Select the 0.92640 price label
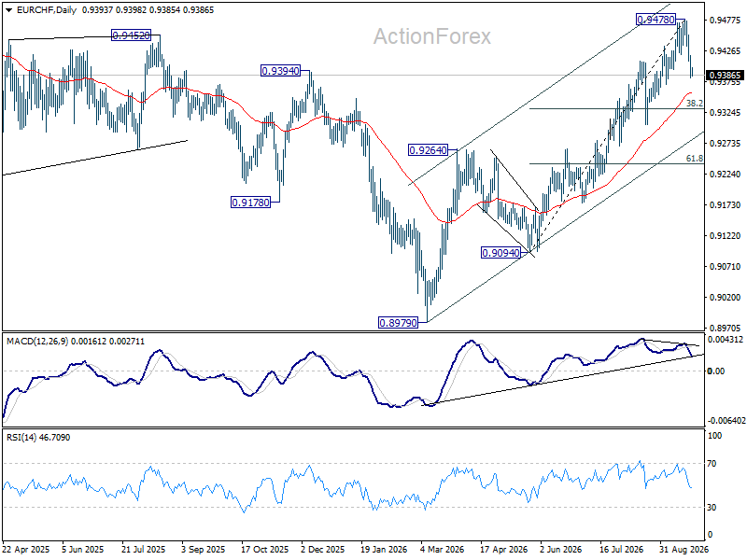This screenshot has height=560, width=747. tap(429, 150)
